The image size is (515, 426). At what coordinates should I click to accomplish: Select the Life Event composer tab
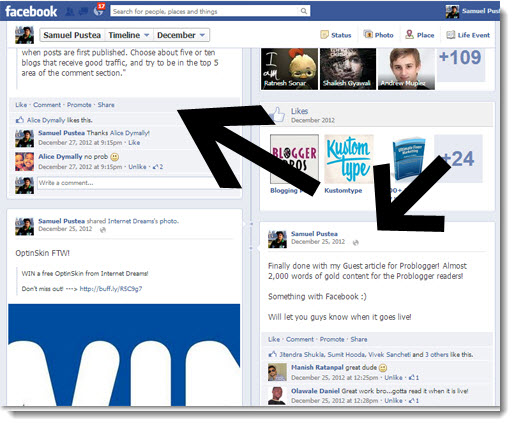(x=468, y=35)
